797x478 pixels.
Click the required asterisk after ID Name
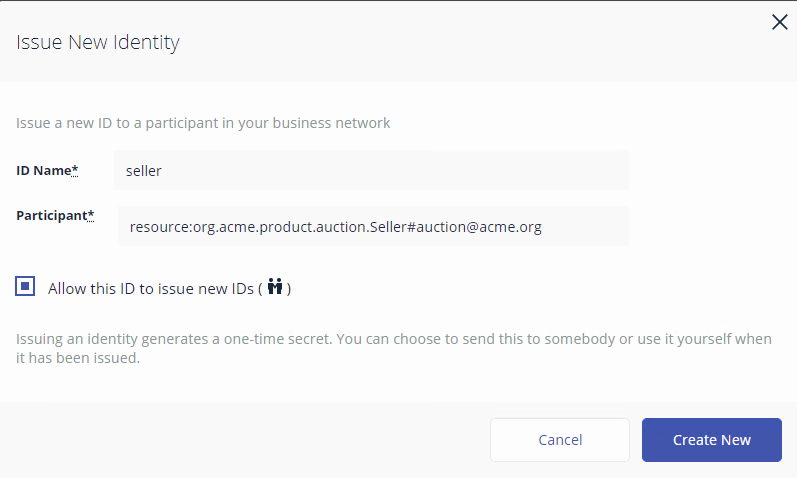coord(75,171)
